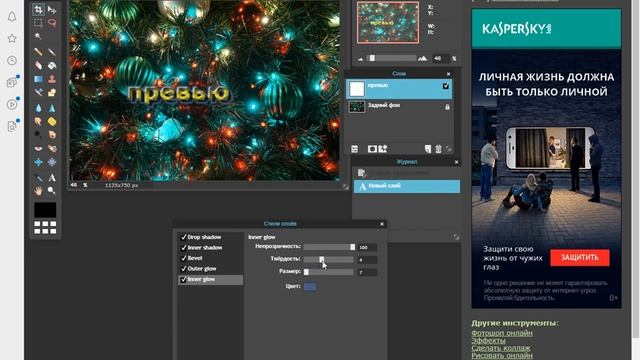Select the Marquee selection tool
Screen dimensions: 640x360
point(38,23)
